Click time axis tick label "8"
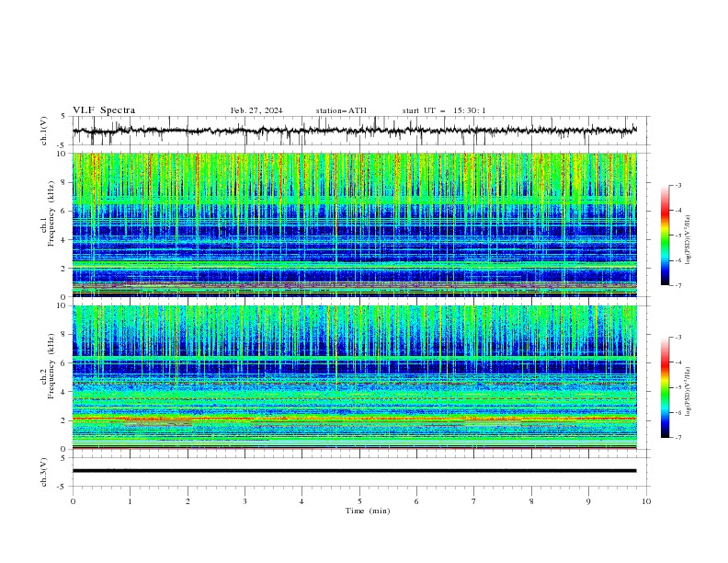The height and width of the screenshot is (563, 728). [531, 501]
